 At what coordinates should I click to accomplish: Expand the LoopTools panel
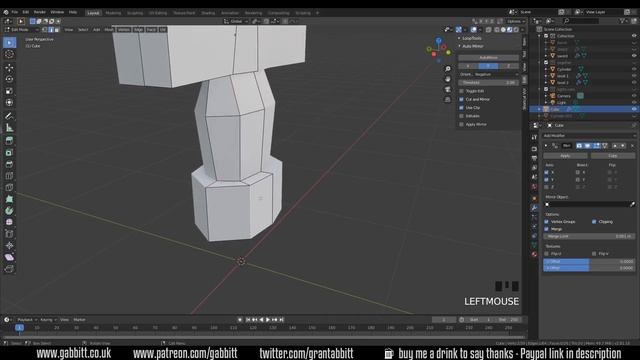460,38
